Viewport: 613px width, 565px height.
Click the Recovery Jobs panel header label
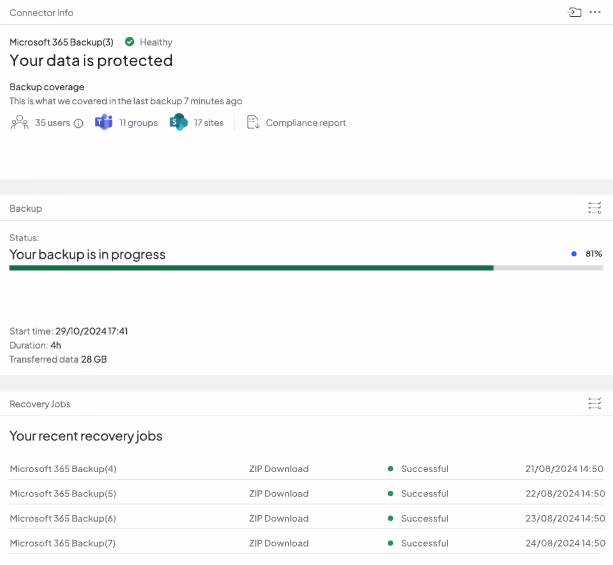tap(40, 404)
